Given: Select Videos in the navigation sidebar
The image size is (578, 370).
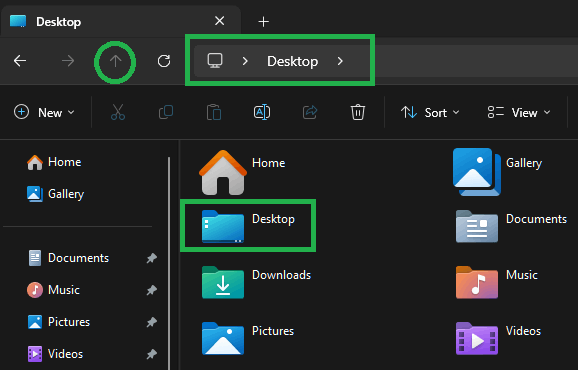Looking at the screenshot, I should pyautogui.click(x=56, y=354).
